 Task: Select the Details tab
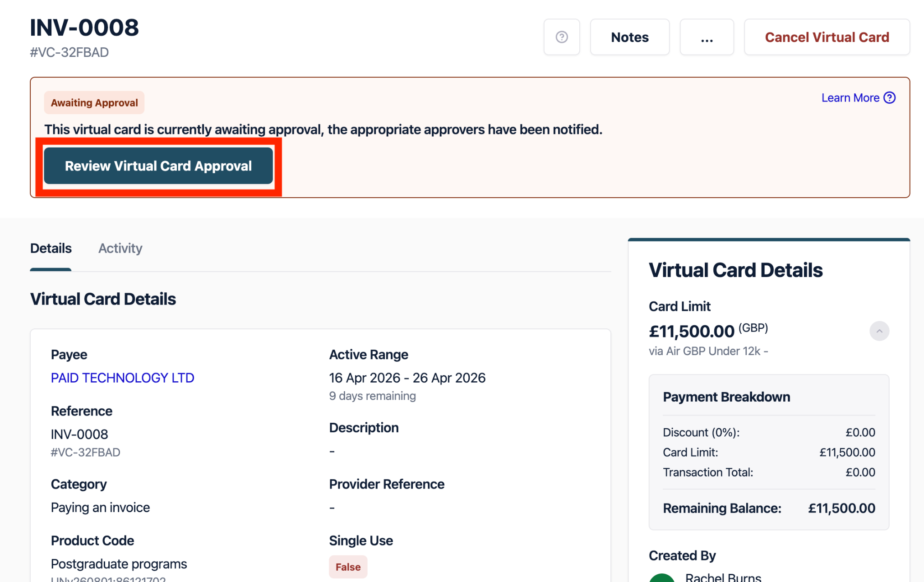point(51,249)
